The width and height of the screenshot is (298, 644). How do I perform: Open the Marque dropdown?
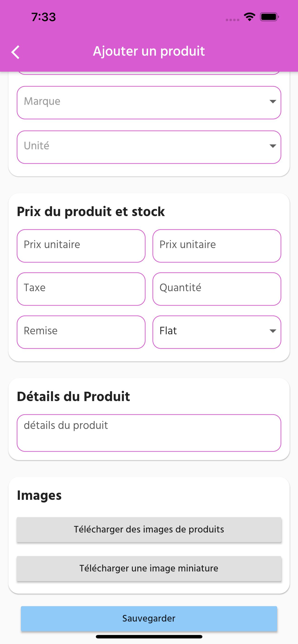pyautogui.click(x=149, y=102)
